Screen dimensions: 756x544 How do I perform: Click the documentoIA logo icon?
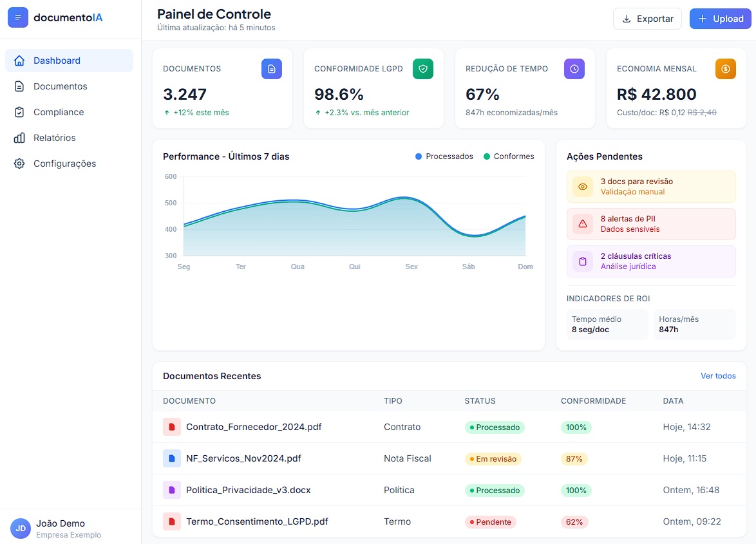coord(19,17)
